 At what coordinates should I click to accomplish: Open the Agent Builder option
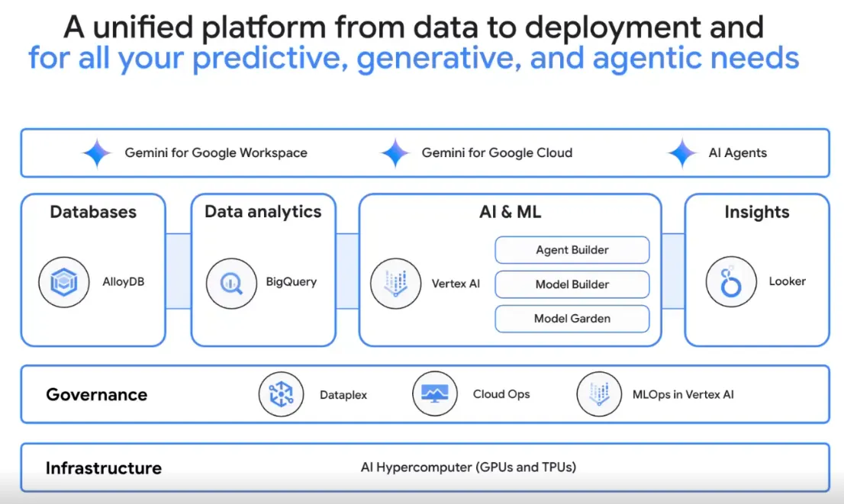pos(572,250)
